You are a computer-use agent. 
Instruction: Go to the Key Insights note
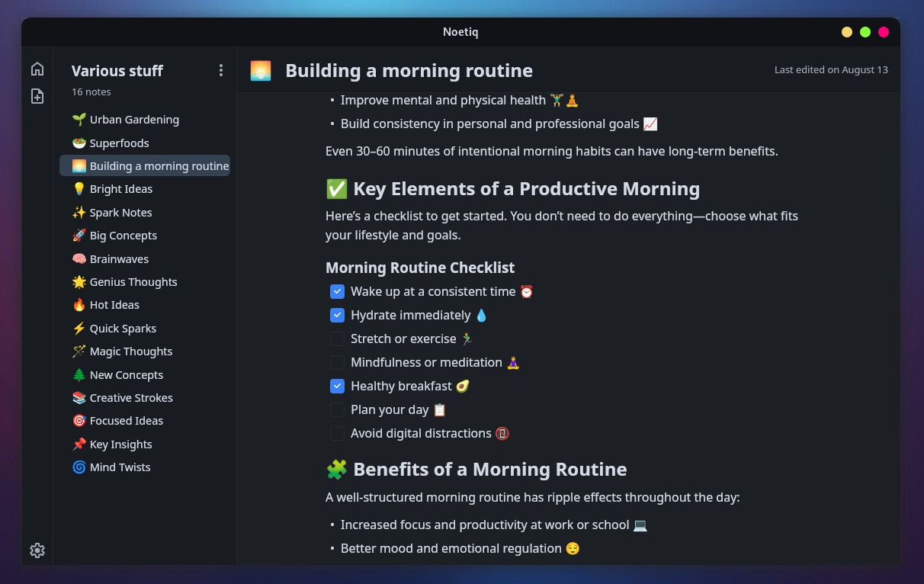[x=120, y=444]
